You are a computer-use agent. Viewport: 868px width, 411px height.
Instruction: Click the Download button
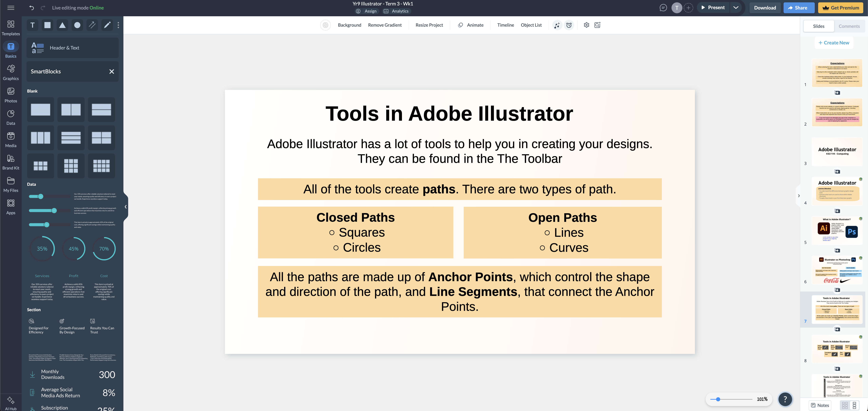pos(765,8)
